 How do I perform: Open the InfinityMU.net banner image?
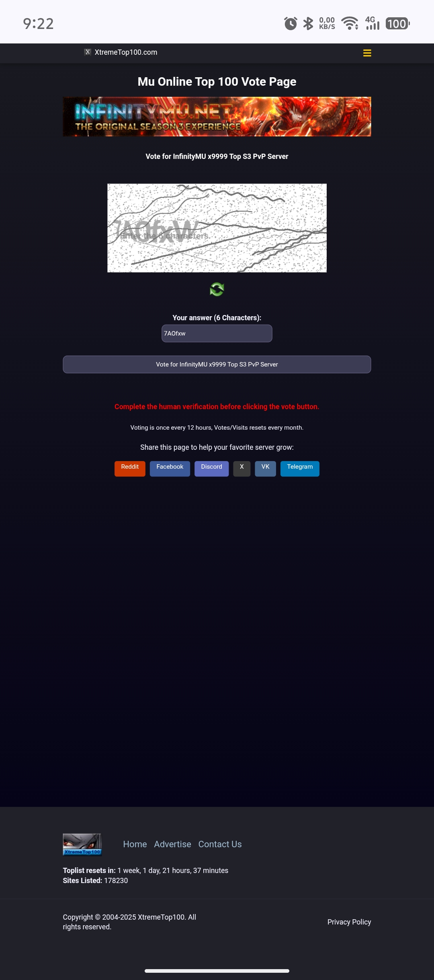pos(217,117)
